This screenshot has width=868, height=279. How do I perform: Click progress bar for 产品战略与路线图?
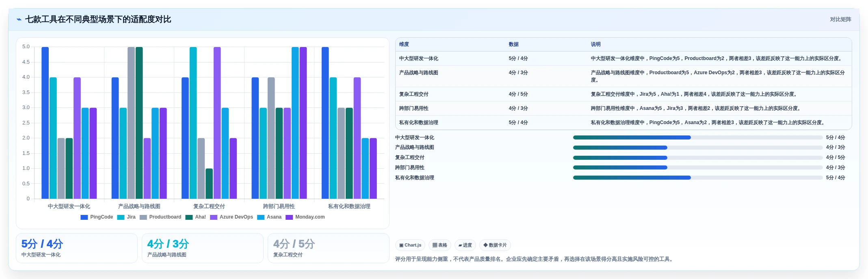[x=698, y=148]
